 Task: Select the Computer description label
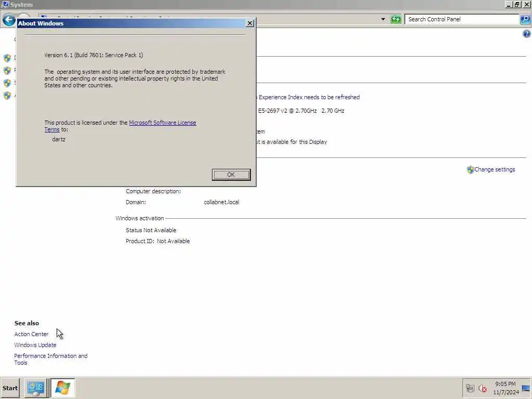[153, 191]
